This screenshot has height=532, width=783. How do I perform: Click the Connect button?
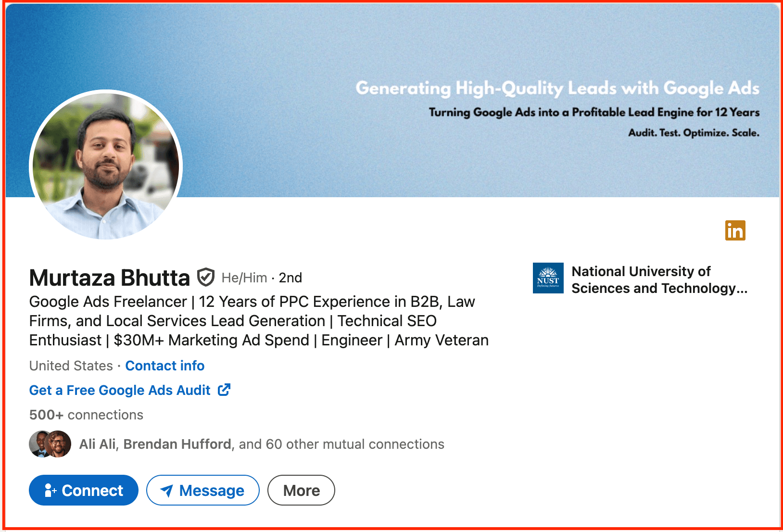tap(84, 490)
